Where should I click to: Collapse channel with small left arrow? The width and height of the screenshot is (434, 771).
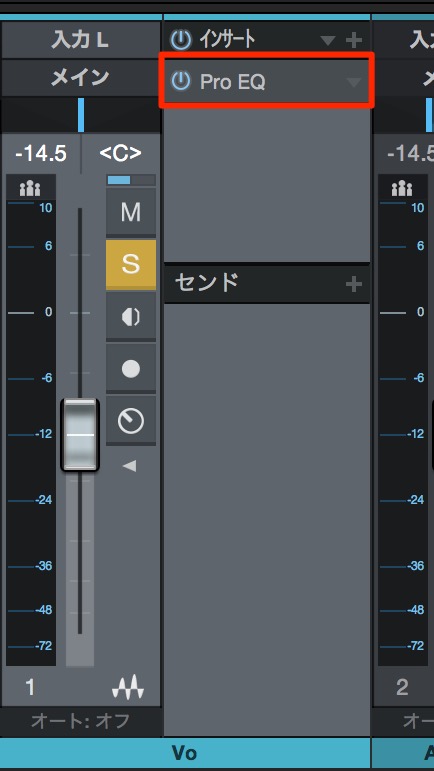(x=129, y=466)
